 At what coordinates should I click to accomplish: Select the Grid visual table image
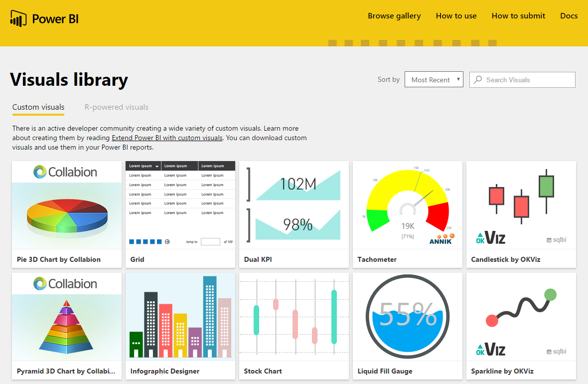tap(180, 205)
